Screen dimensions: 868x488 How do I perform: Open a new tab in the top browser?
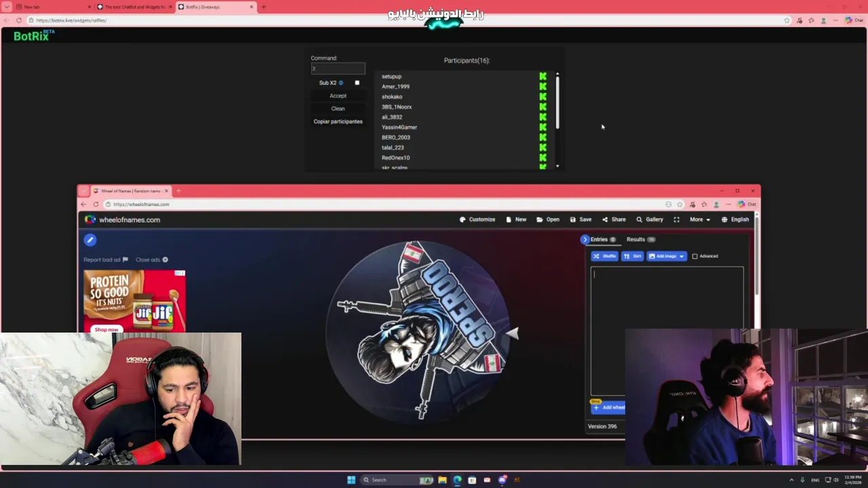tap(264, 7)
